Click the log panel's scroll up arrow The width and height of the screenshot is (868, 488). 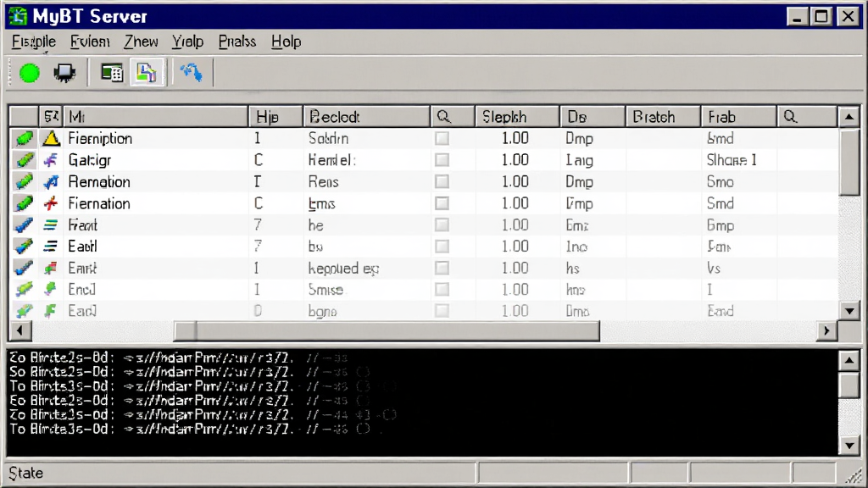point(849,361)
